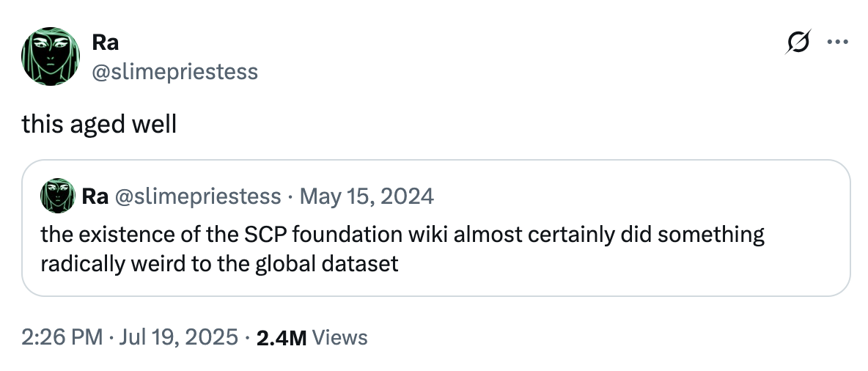Click the 2:26 PM post time
The image size is (868, 371).
click(62, 337)
